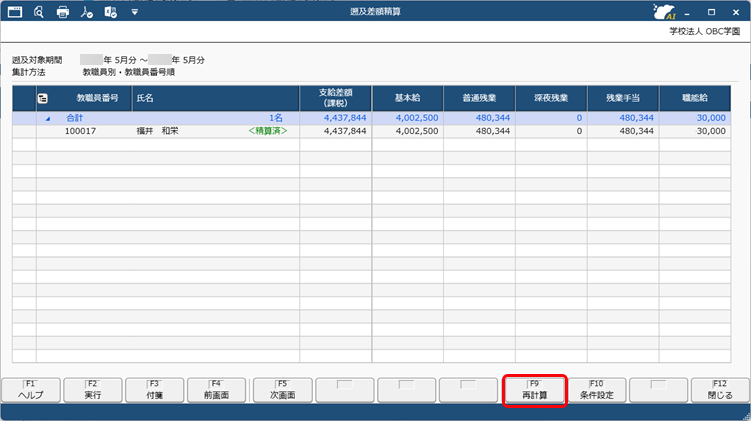
Task: Click the 職能給 column header
Action: 695,98
